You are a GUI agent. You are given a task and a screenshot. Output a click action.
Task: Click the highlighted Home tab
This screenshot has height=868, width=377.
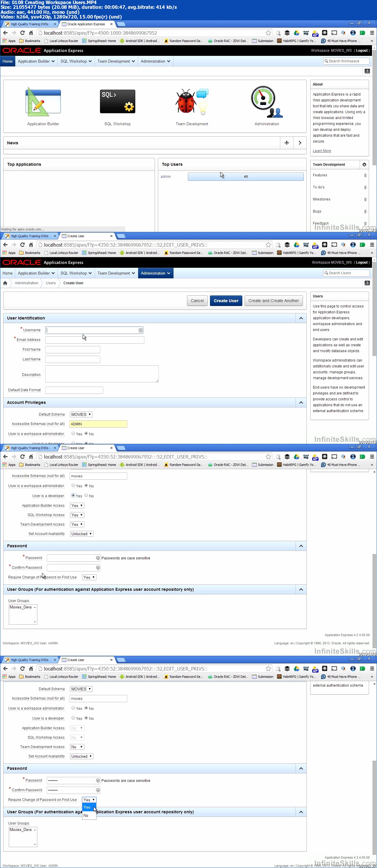7,61
